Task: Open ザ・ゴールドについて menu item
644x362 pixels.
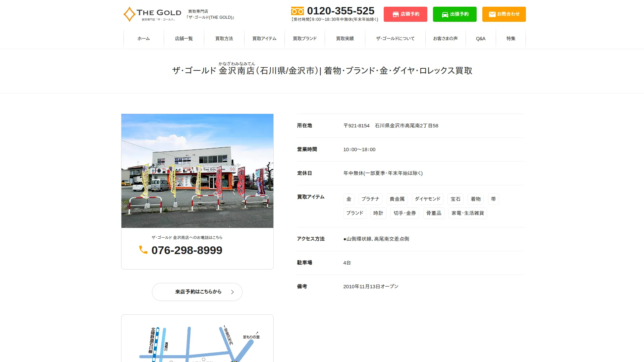Action: click(395, 39)
